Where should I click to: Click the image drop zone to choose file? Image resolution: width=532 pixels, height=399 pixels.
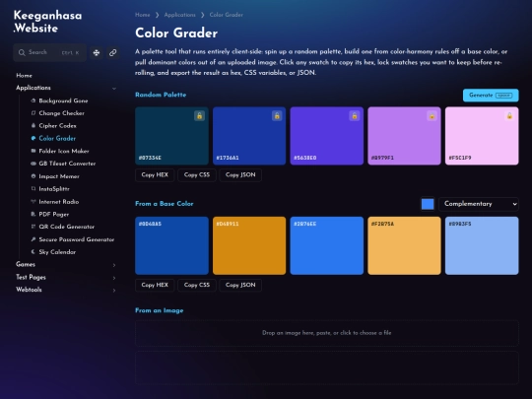pyautogui.click(x=327, y=333)
